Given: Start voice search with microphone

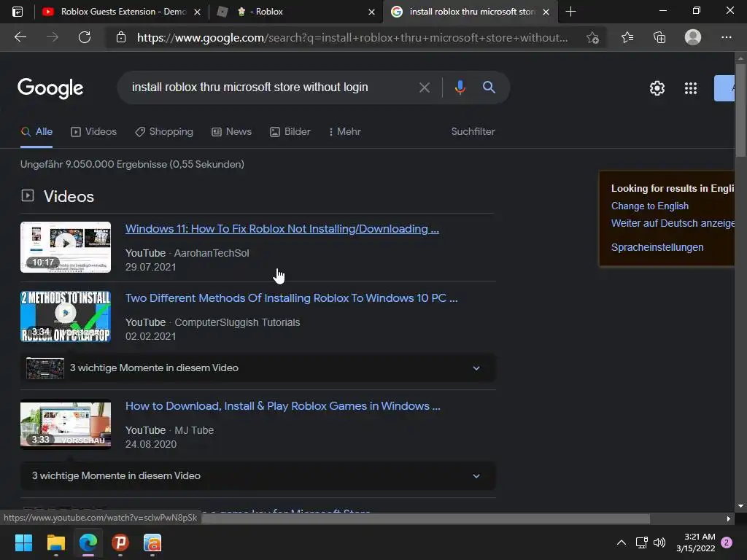Looking at the screenshot, I should pyautogui.click(x=460, y=87).
